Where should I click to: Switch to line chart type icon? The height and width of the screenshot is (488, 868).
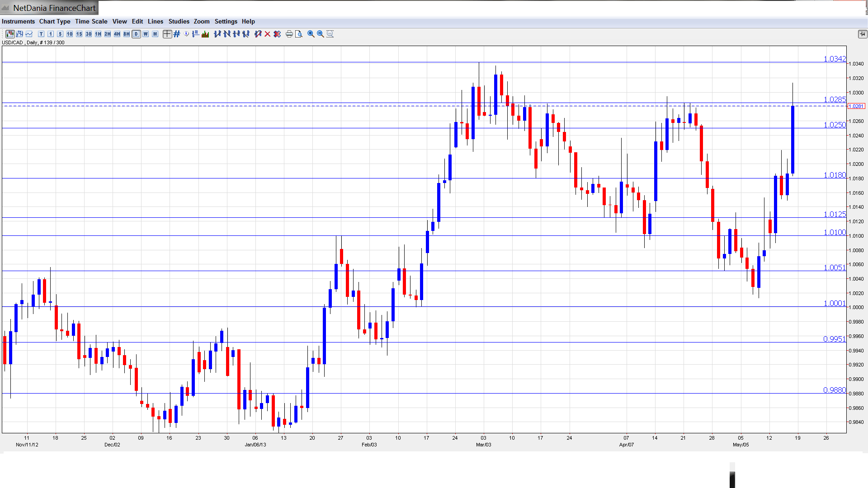click(x=29, y=34)
